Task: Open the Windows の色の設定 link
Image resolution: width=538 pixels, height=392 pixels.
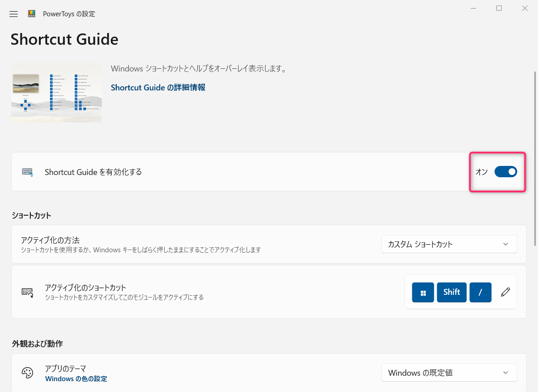Action: coord(76,378)
